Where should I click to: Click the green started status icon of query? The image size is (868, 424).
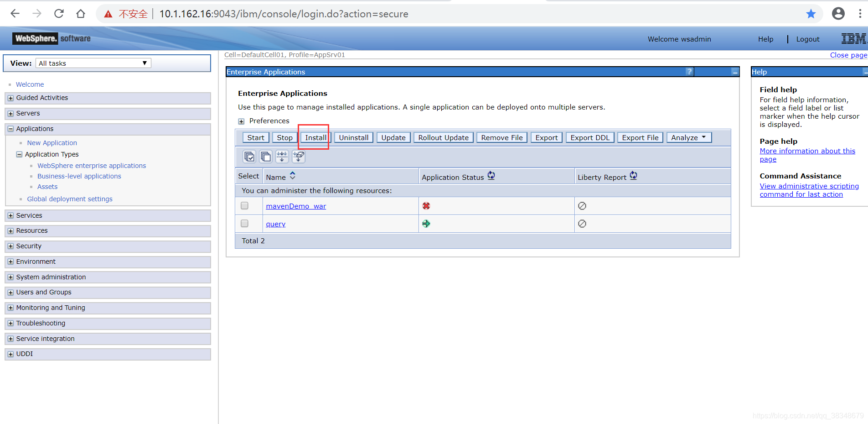(x=426, y=224)
